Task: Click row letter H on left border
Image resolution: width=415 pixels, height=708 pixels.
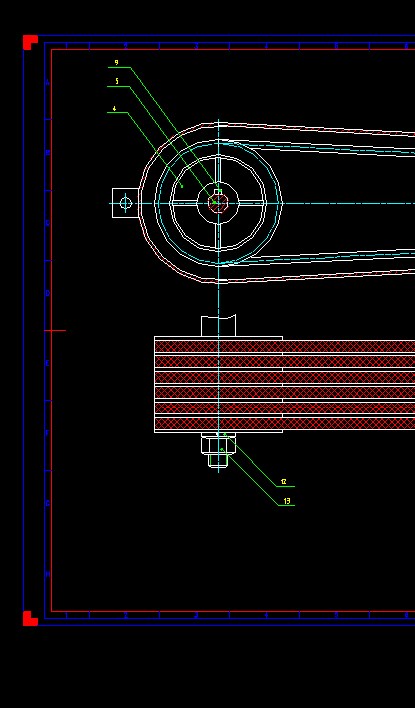Action: (x=47, y=574)
